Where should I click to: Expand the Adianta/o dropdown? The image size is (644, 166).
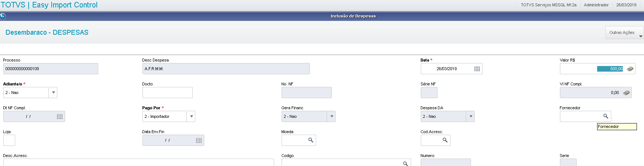coord(53,93)
